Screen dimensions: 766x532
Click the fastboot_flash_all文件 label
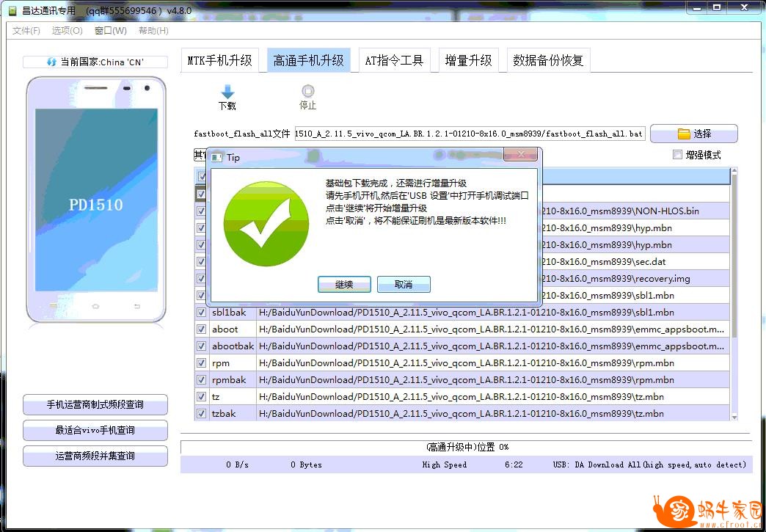242,134
